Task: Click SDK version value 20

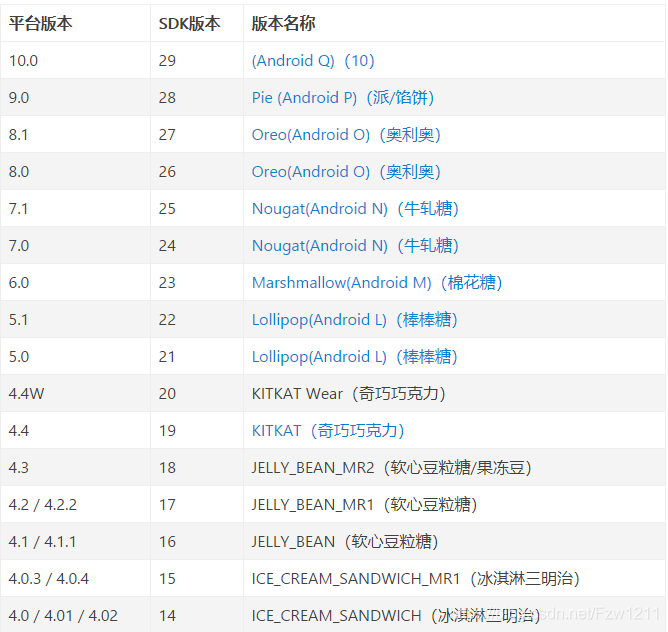Action: [x=167, y=394]
